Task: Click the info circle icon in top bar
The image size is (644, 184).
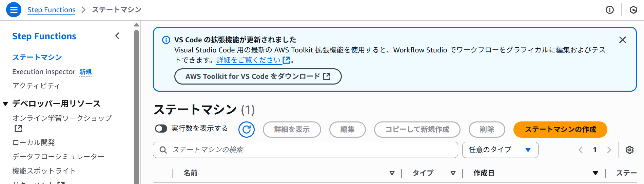Action: click(x=610, y=10)
